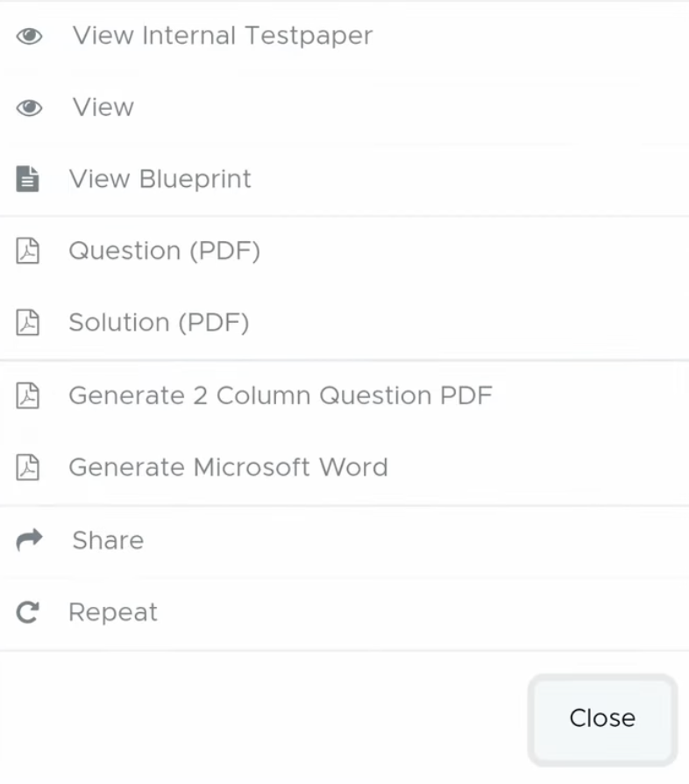Dismiss the menu using Close
The height and width of the screenshot is (784, 689).
[x=602, y=718]
